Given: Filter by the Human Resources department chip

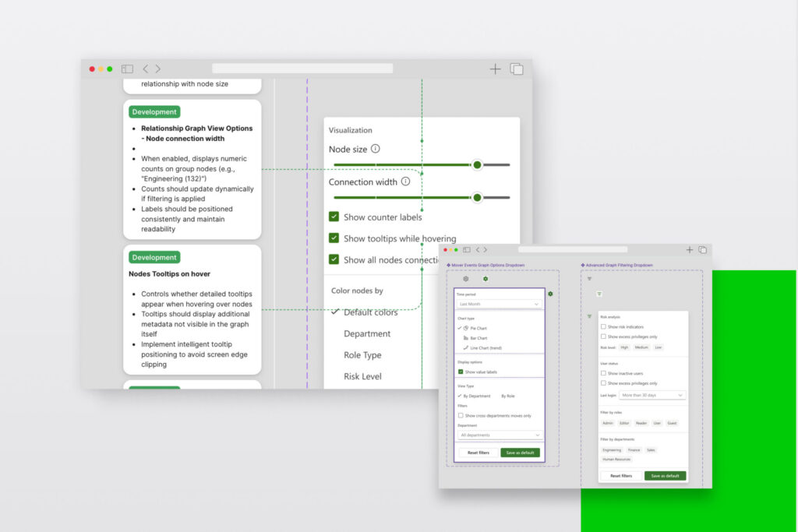Looking at the screenshot, I should (616, 460).
